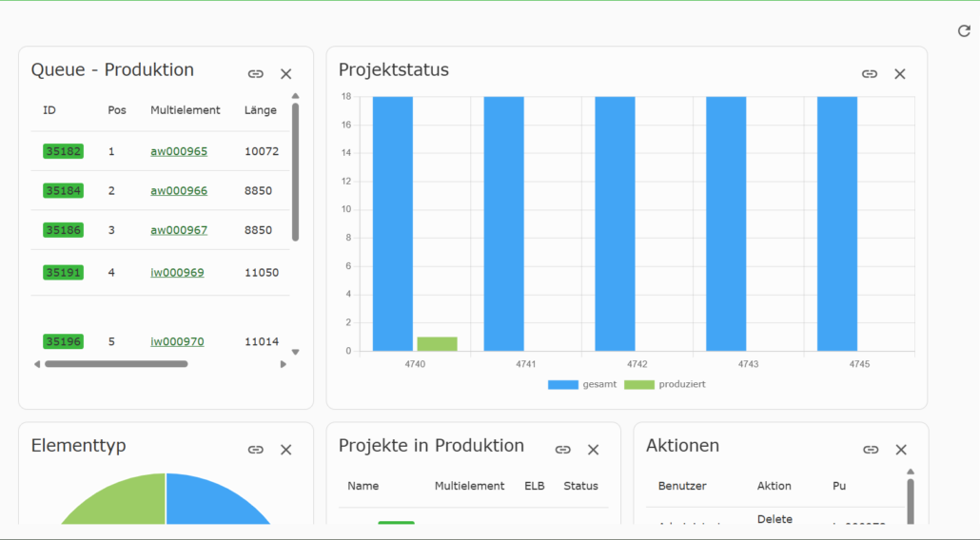Image resolution: width=980 pixels, height=540 pixels.
Task: Open multielement aw000965 link
Action: [179, 151]
